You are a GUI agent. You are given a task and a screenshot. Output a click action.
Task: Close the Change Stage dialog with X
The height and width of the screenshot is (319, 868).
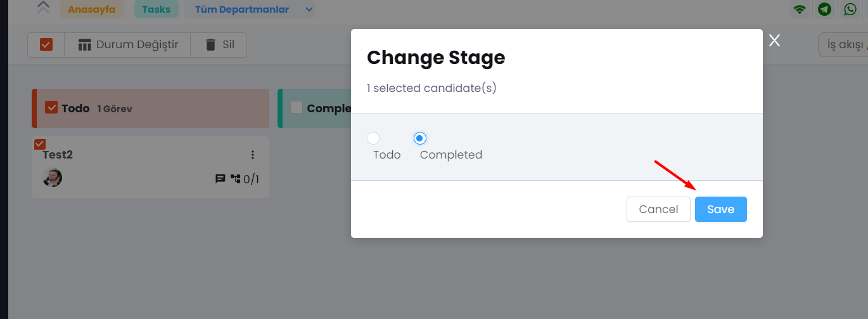click(x=774, y=41)
